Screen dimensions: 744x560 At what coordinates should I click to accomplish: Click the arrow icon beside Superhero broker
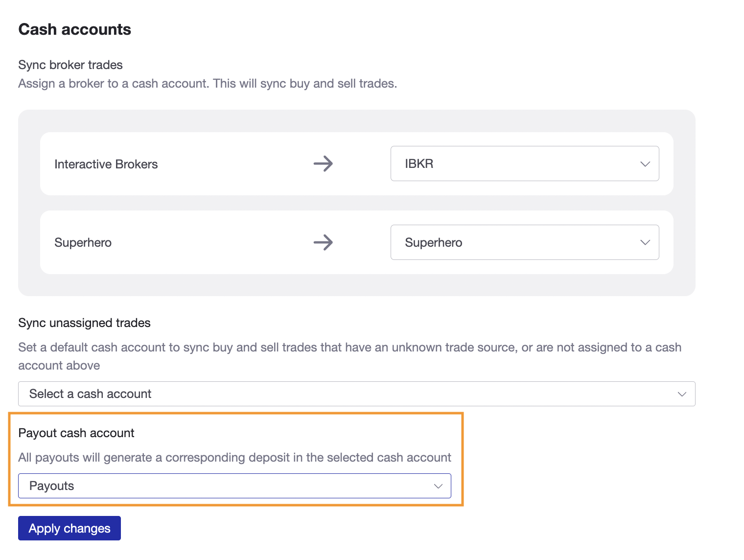(324, 242)
